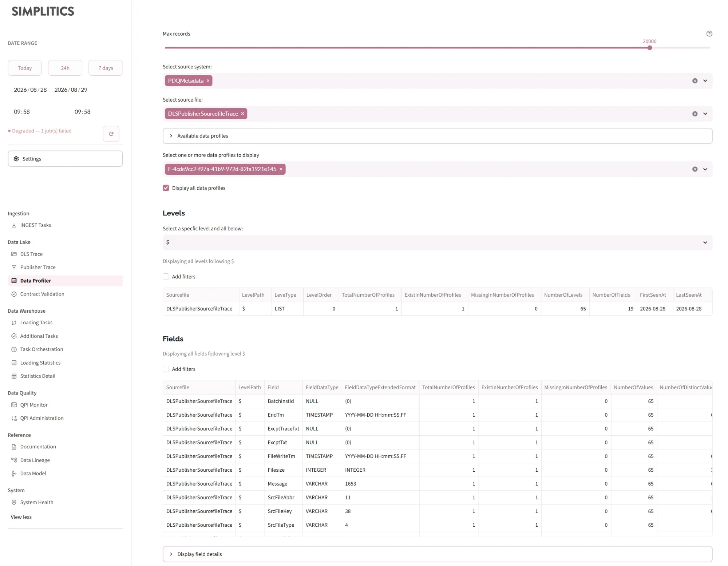Enable Add filters under Fields
Viewport: 728px width, 566px height.
(x=166, y=369)
